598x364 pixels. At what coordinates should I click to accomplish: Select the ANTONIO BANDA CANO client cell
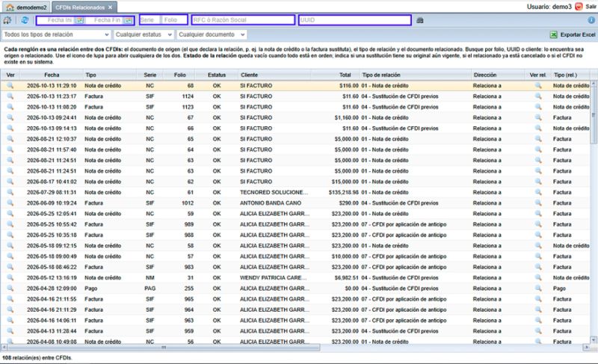271,203
